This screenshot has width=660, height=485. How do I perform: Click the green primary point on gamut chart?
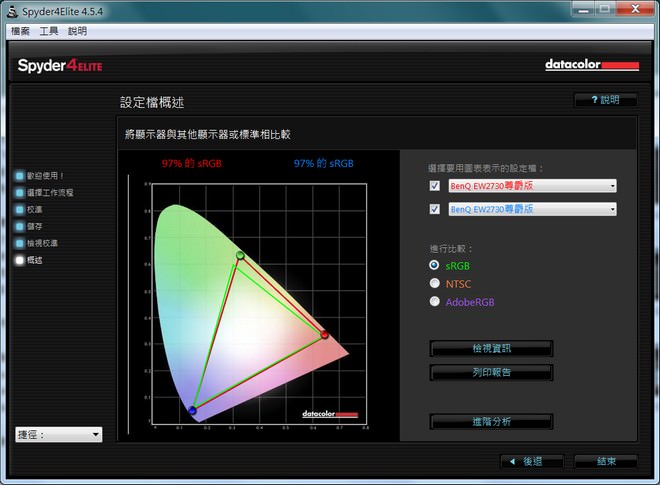click(240, 256)
